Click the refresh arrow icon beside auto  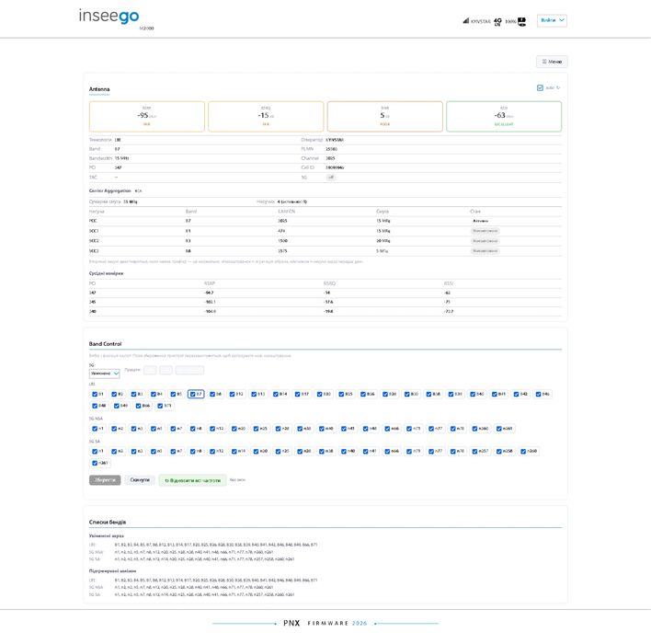[558, 87]
